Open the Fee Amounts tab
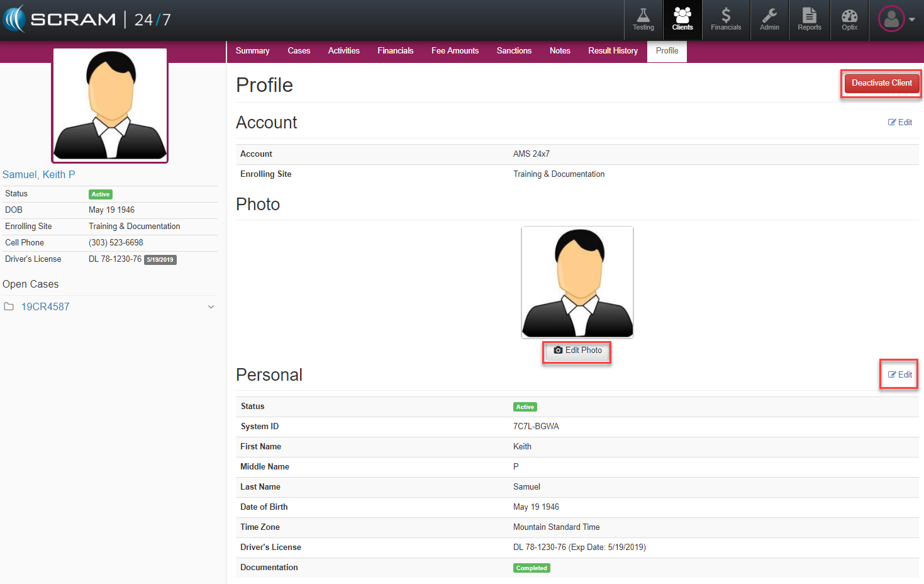 click(455, 51)
